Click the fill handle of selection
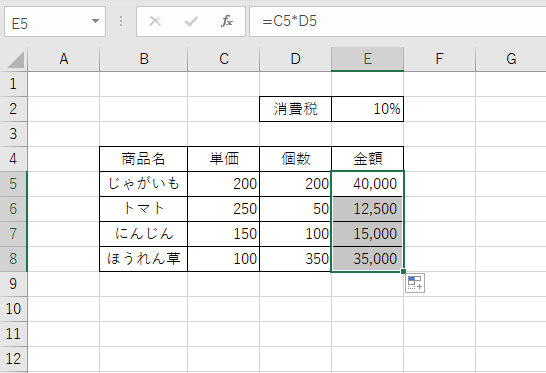This screenshot has width=546, height=373. click(403, 271)
